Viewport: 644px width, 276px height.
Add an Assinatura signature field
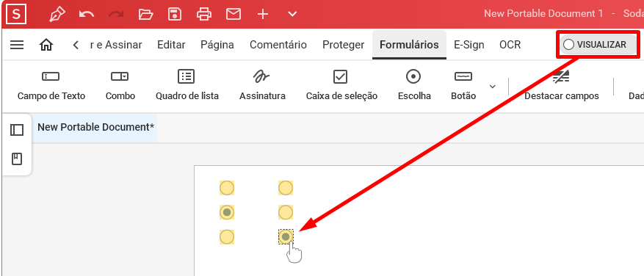262,85
